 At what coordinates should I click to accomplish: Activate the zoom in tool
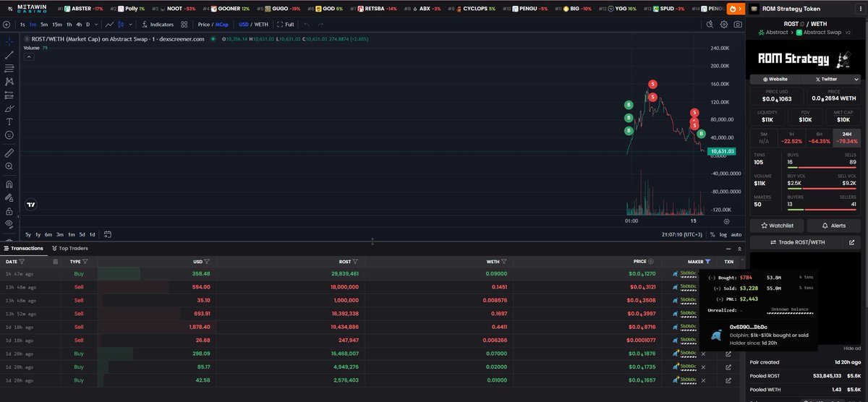point(9,166)
